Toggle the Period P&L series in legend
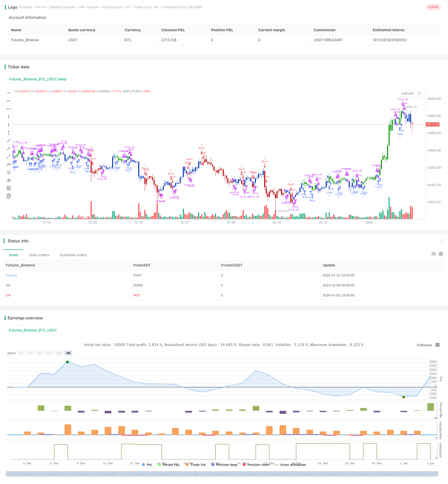Screen dimensions: 448x484 (169, 465)
